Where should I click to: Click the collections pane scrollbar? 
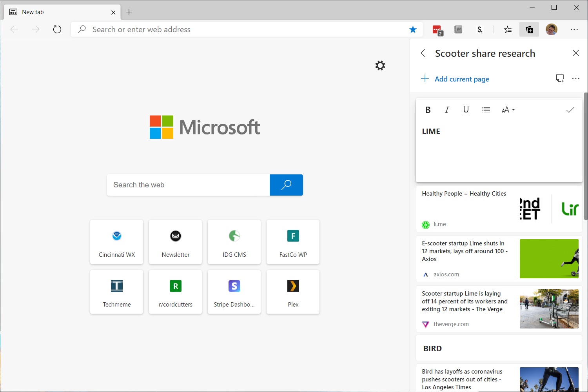[586, 156]
